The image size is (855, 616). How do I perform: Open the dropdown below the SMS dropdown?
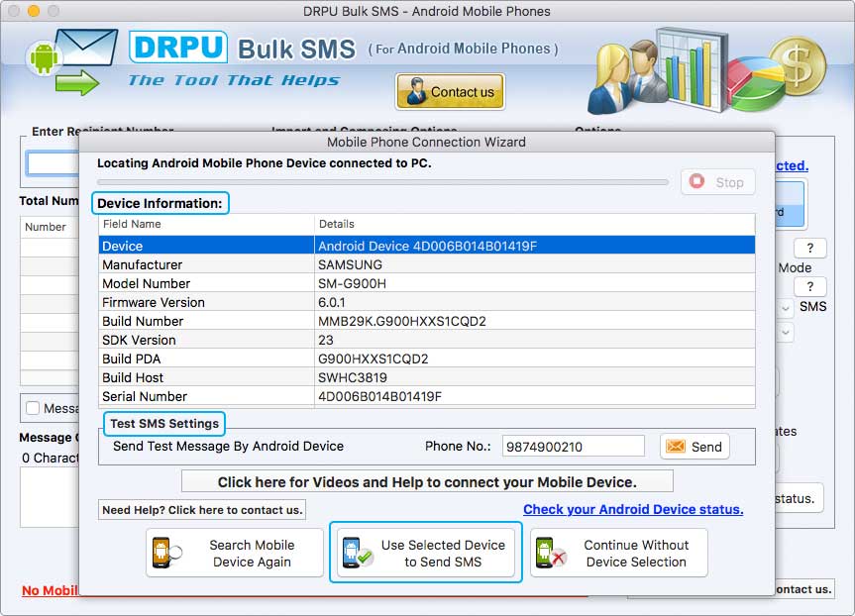click(786, 332)
